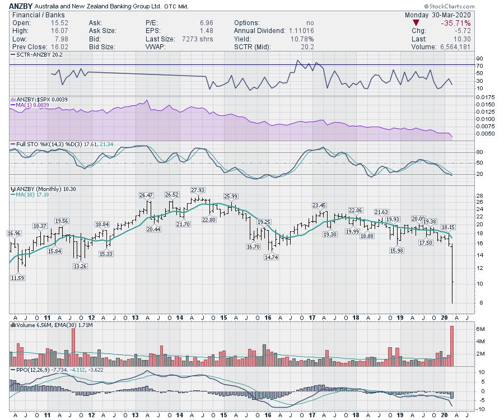Screen dimensions: 504x420
Task: Click the 6M tick on the volume axis
Action: click(481, 329)
